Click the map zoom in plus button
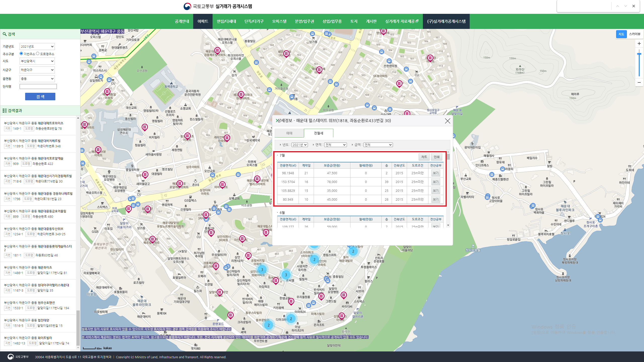The width and height of the screenshot is (644, 362). point(639,44)
